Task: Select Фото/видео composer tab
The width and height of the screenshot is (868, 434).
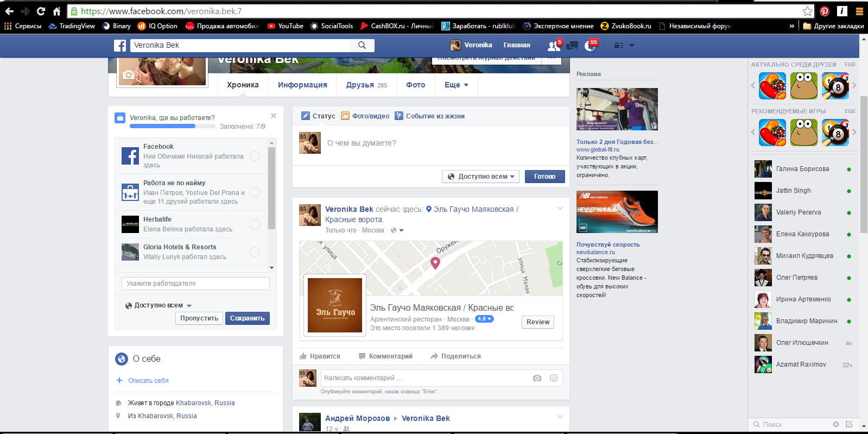Action: pos(365,116)
